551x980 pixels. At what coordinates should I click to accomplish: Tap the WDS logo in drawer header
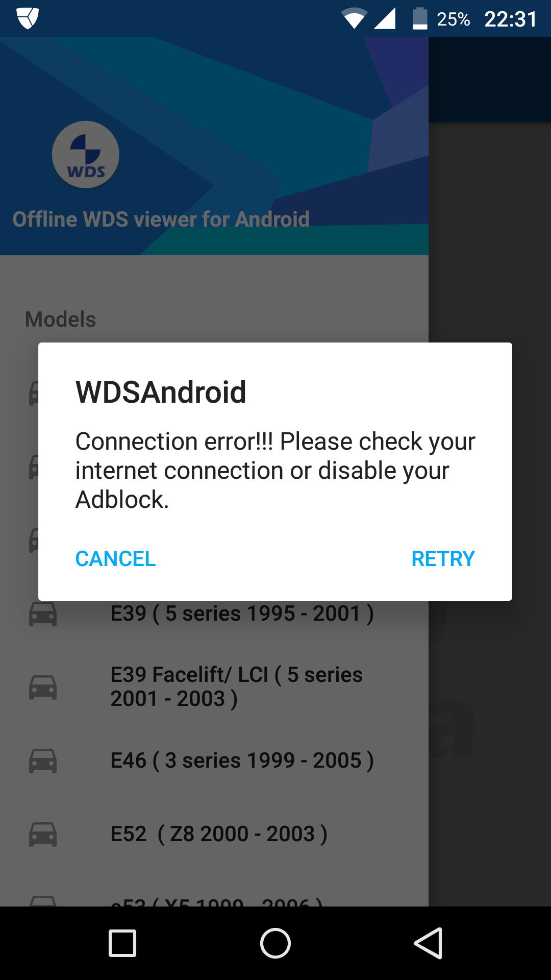tap(86, 155)
